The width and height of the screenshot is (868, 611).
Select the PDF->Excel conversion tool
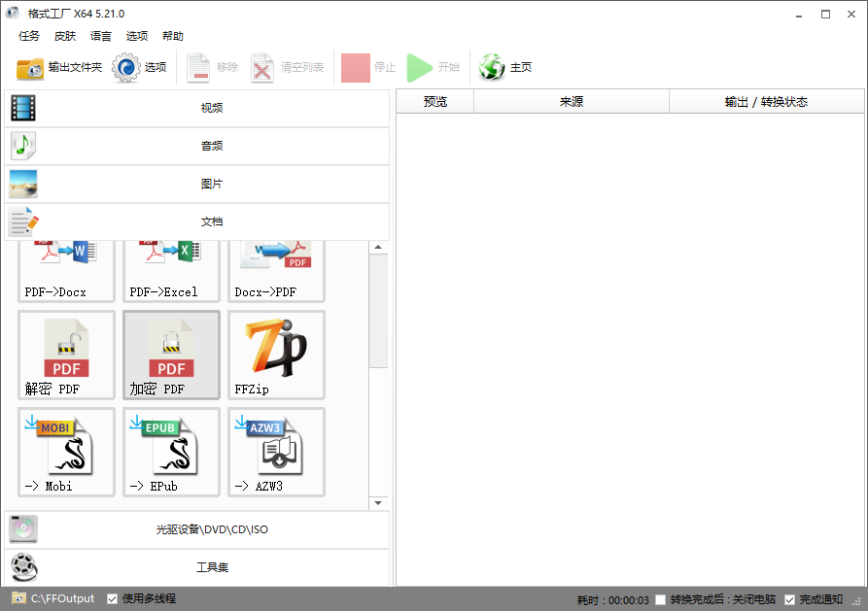[171, 271]
